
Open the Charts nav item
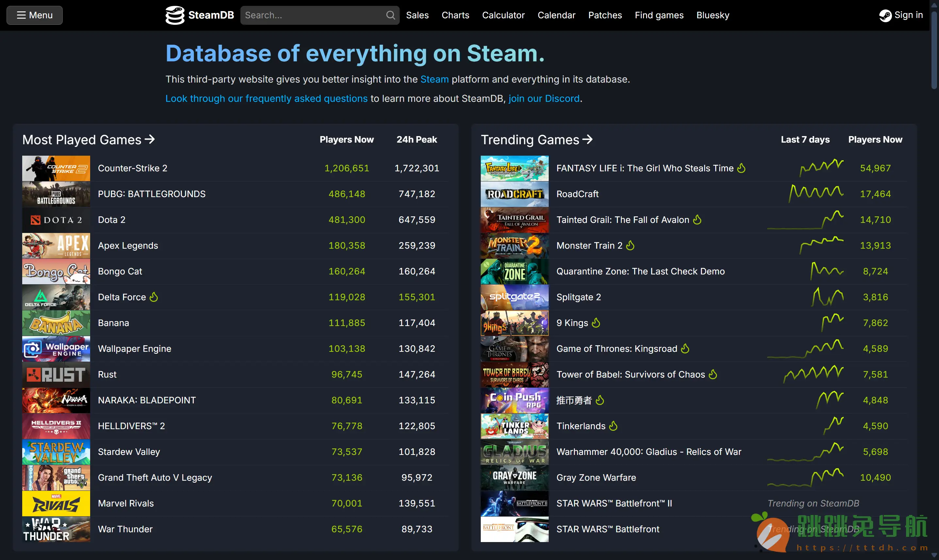455,15
